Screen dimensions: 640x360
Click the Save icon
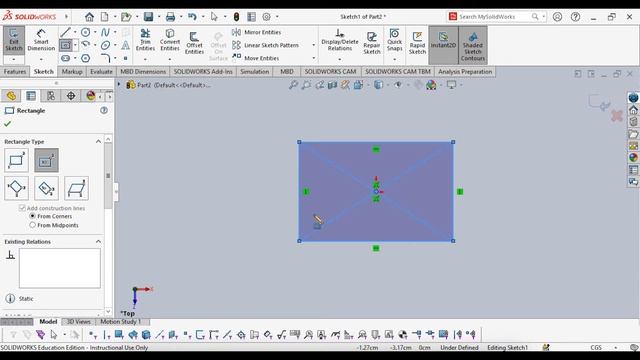tap(148, 17)
